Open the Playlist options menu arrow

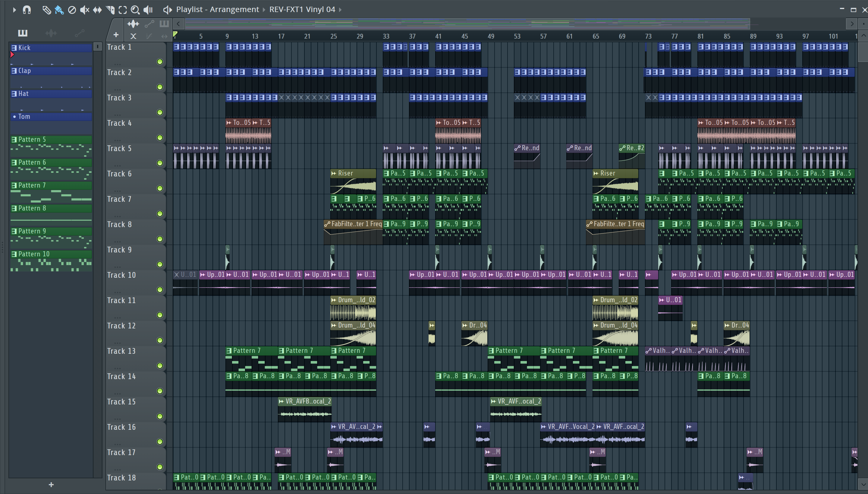[x=14, y=10]
